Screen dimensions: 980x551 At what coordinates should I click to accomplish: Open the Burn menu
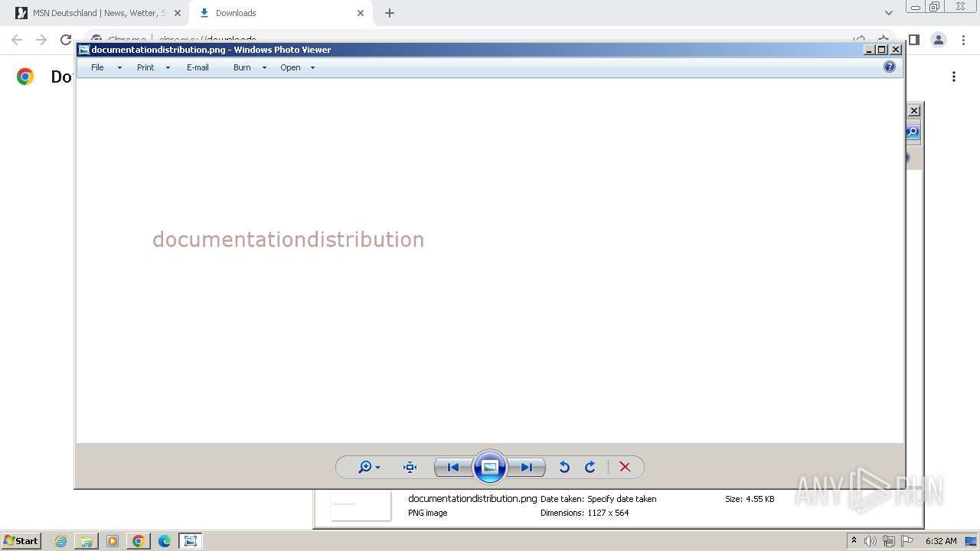click(242, 67)
